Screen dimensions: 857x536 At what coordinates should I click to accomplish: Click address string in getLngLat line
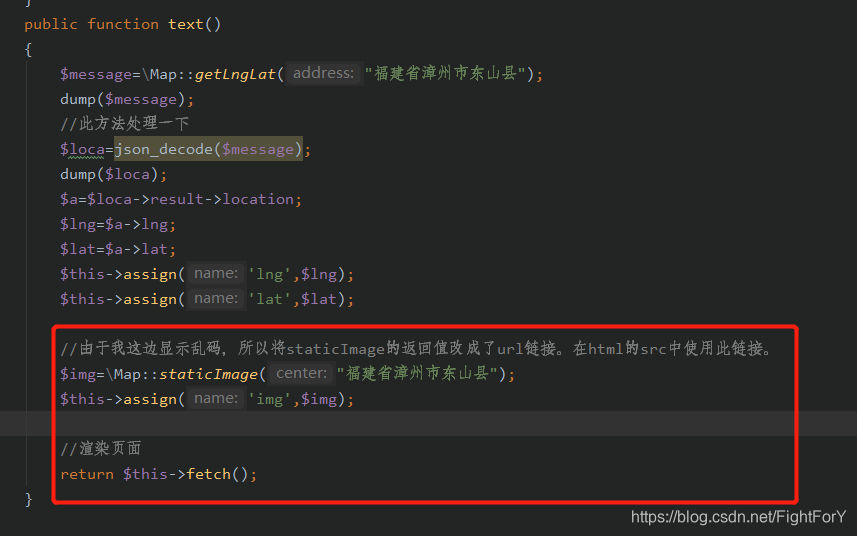click(x=445, y=74)
